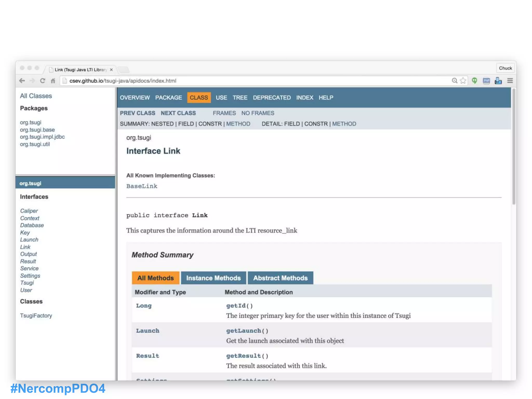Click the browser back arrow
The image size is (532, 399).
coord(22,81)
